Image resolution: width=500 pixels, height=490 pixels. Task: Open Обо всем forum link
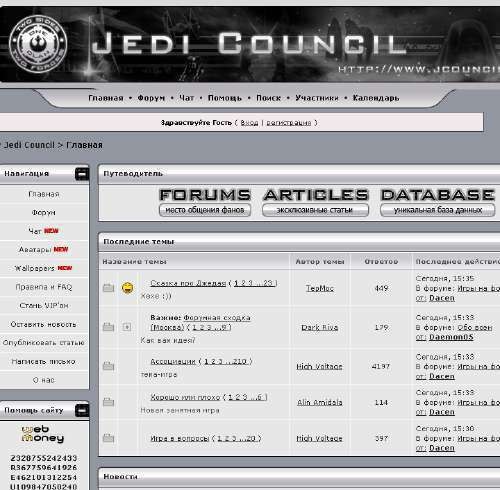pos(475,327)
